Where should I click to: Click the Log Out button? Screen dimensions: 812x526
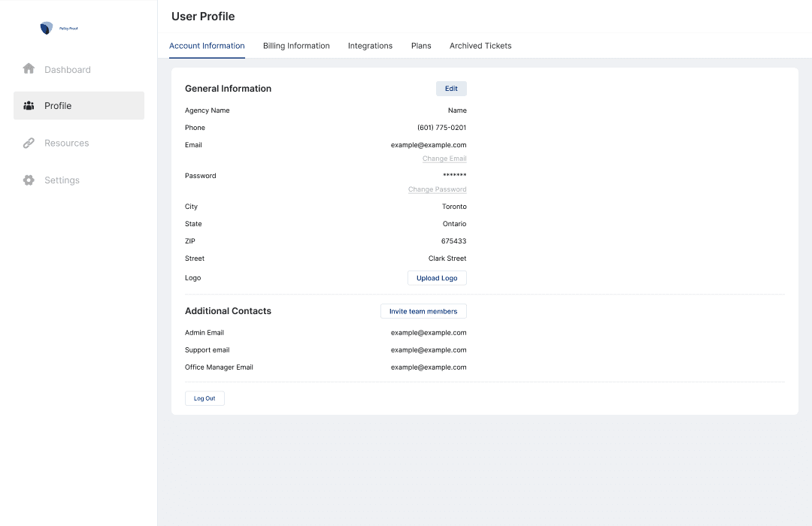205,398
